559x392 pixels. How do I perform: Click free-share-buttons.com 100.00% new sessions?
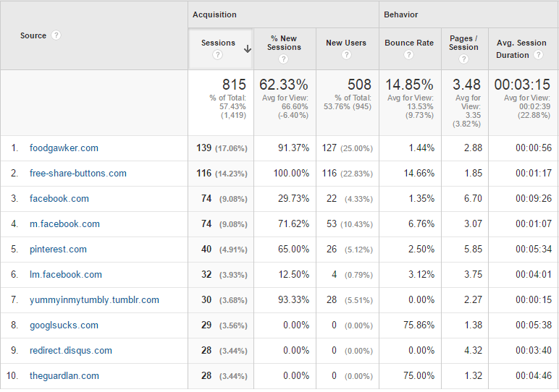(291, 173)
